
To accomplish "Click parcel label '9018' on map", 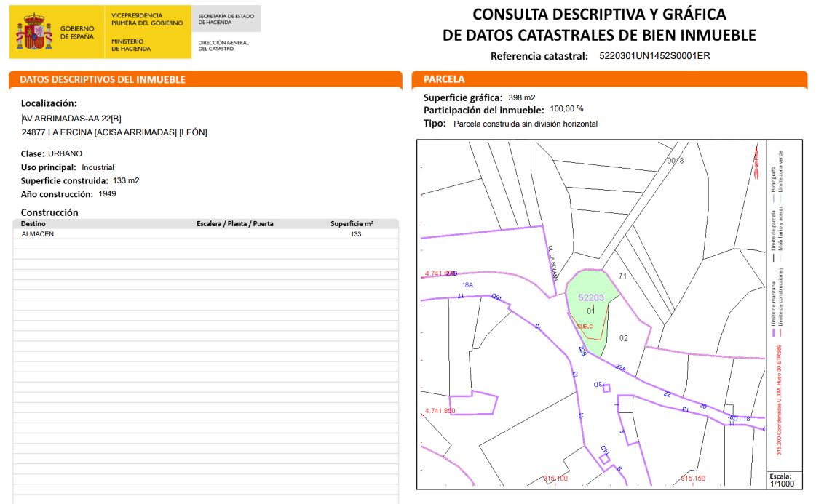I will coord(676,161).
